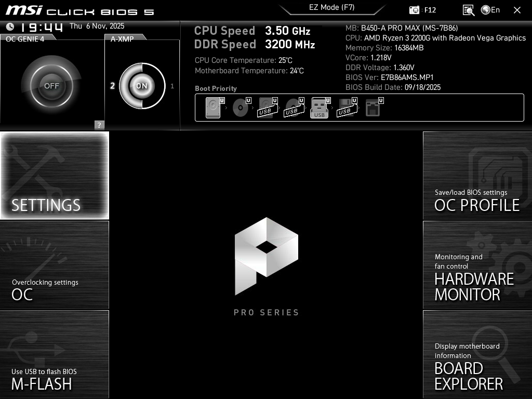Open the search magnifier icon
Screen dimensions: 532x399
coord(468,10)
